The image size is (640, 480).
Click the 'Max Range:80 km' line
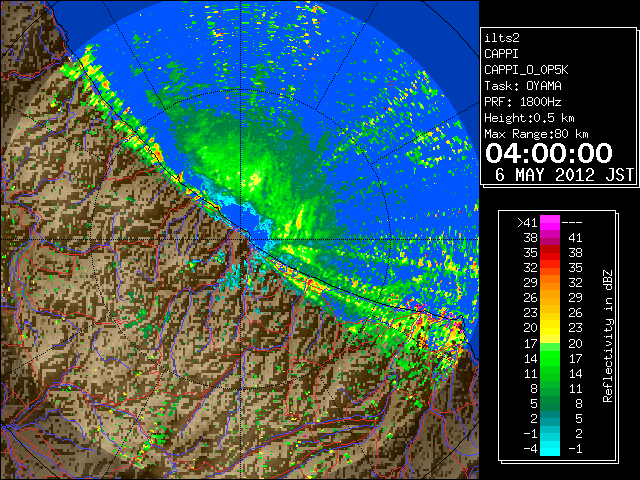[x=536, y=134]
